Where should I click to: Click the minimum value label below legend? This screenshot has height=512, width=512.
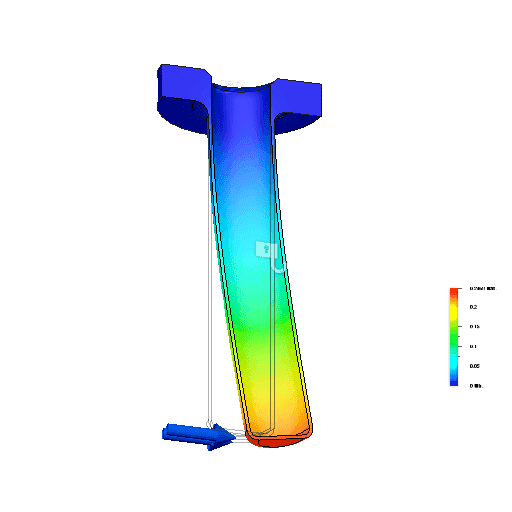coord(476,386)
